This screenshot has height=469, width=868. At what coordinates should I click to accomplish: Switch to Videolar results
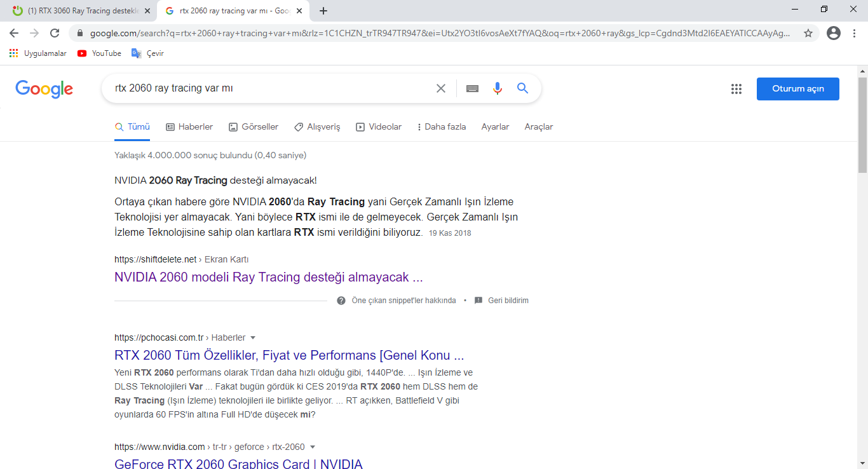point(379,127)
